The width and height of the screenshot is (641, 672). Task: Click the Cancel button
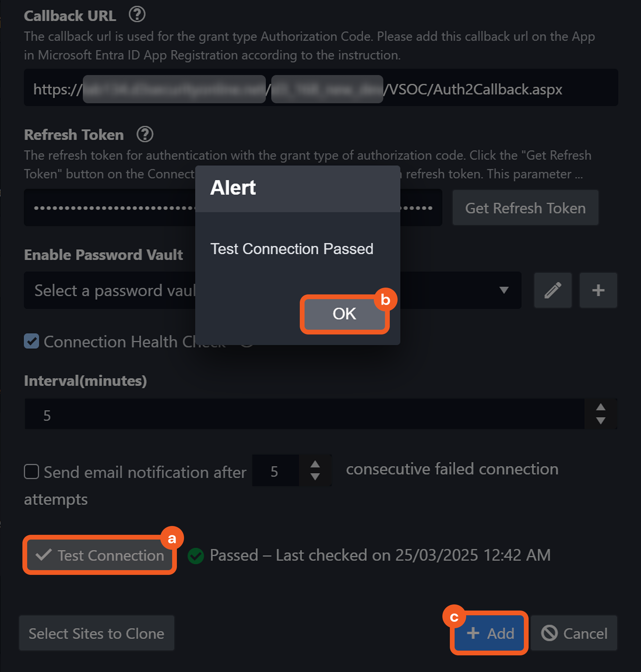click(574, 633)
